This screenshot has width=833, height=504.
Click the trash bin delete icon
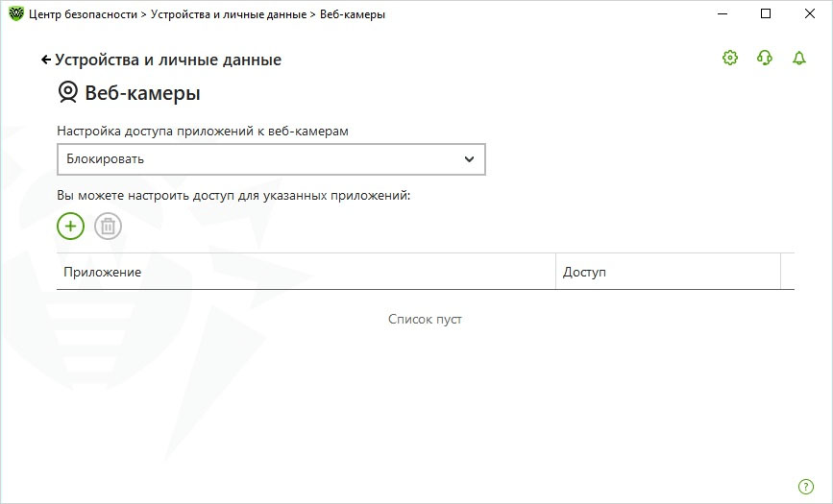109,227
